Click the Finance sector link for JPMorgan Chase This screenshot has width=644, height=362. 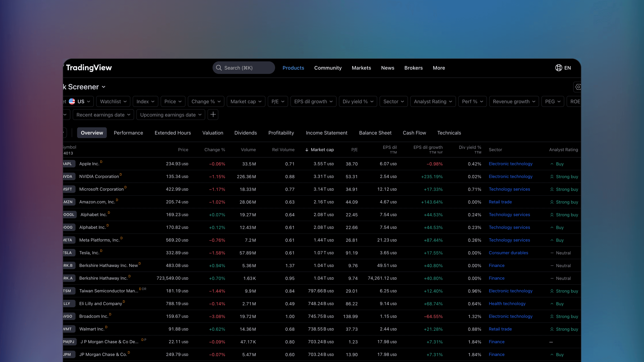(496, 354)
